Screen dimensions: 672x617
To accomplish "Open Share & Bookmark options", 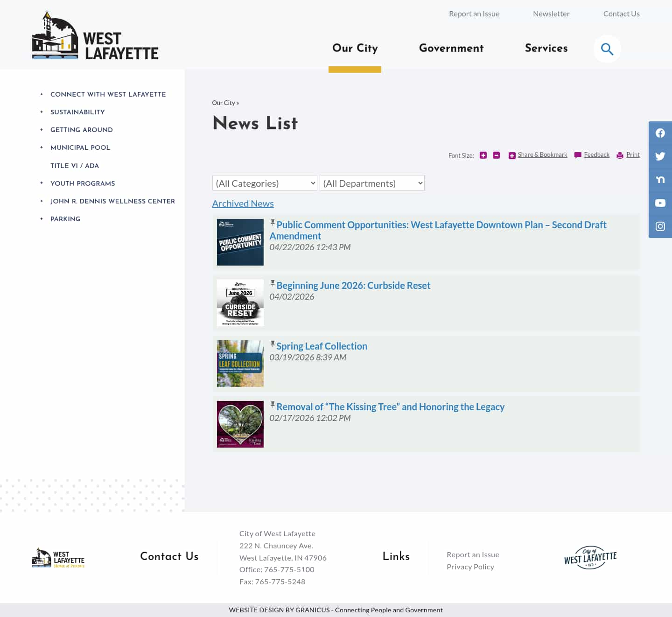I will pos(542,154).
